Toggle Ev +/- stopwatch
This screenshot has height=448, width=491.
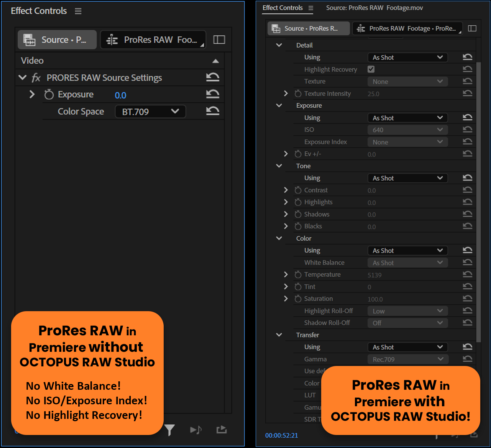click(298, 154)
